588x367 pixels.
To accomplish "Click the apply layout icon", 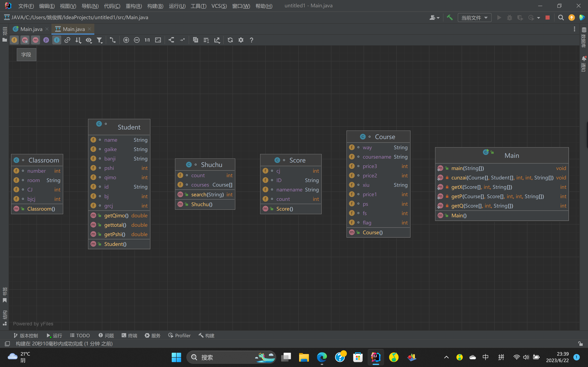I will pyautogui.click(x=171, y=40).
